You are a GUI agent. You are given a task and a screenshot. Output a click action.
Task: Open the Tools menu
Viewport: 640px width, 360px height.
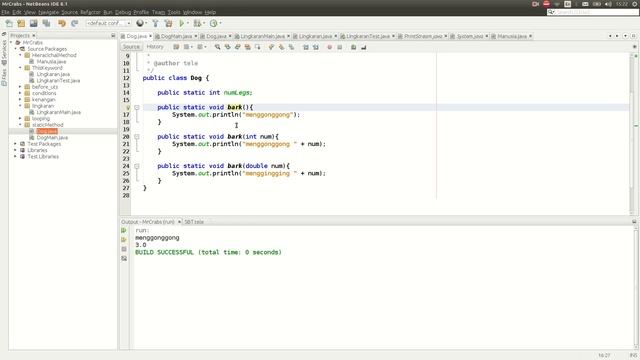(x=174, y=12)
